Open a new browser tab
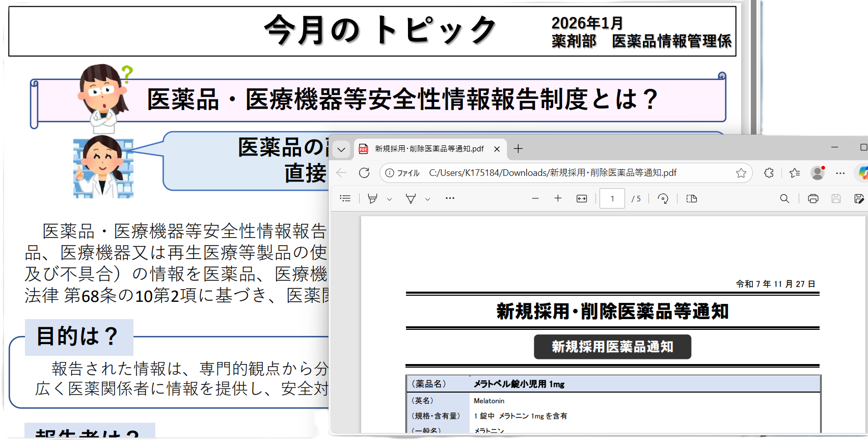868x440 pixels. pyautogui.click(x=518, y=148)
